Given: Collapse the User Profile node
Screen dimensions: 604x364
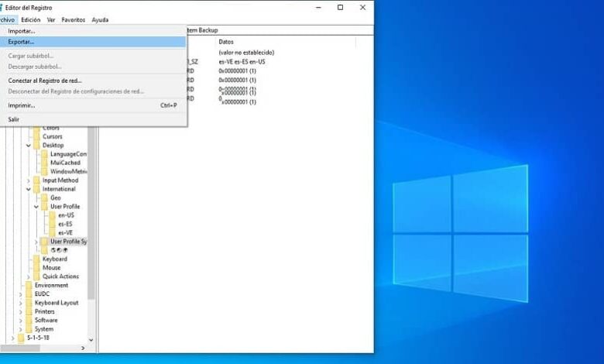Looking at the screenshot, I should pyautogui.click(x=36, y=207).
